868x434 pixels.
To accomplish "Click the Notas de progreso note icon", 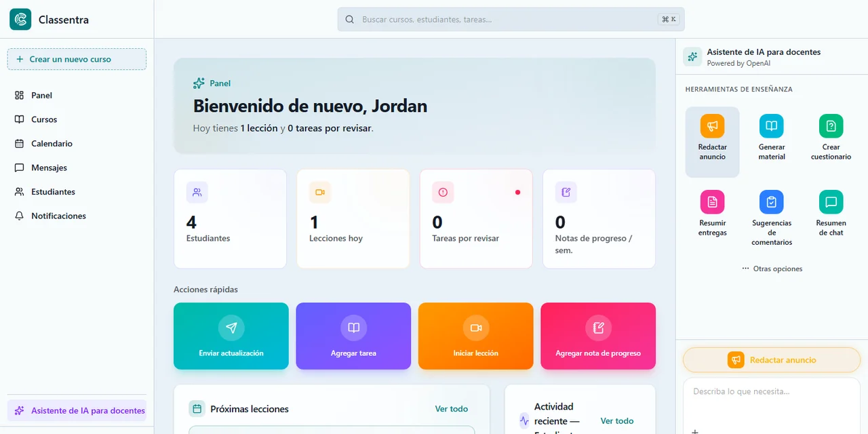I will coord(566,192).
